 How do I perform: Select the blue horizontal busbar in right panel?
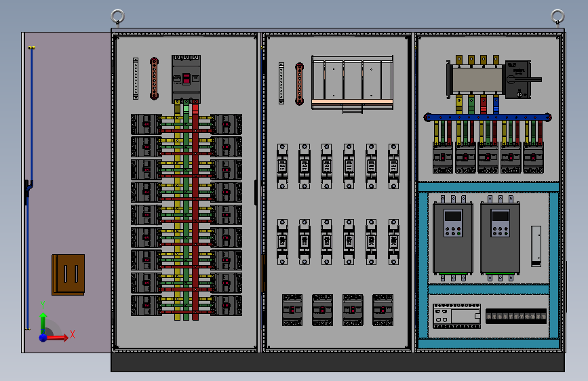[x=488, y=117]
